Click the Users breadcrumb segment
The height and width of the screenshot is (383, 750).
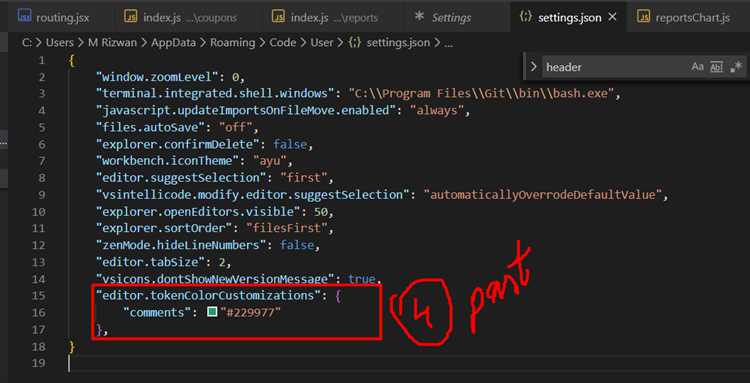pos(60,43)
